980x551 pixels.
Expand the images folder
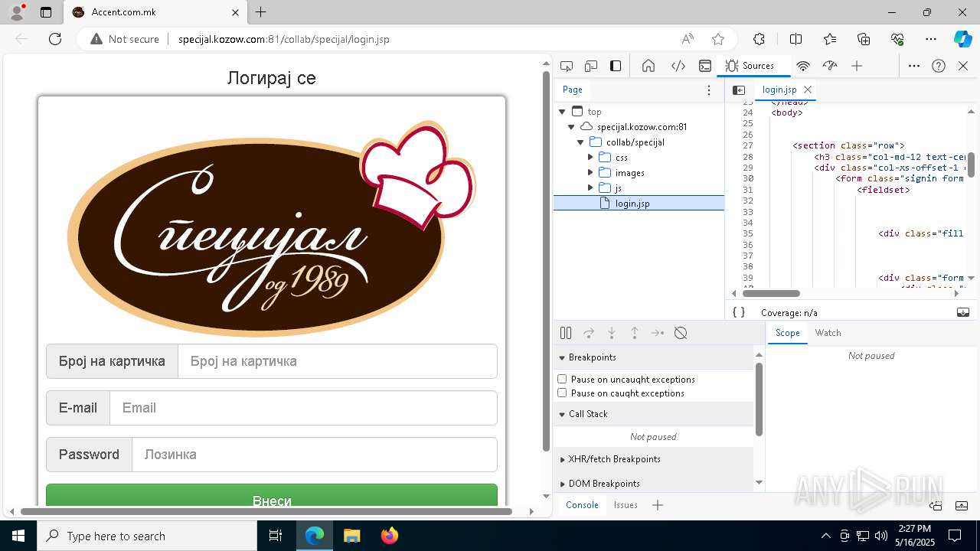590,173
